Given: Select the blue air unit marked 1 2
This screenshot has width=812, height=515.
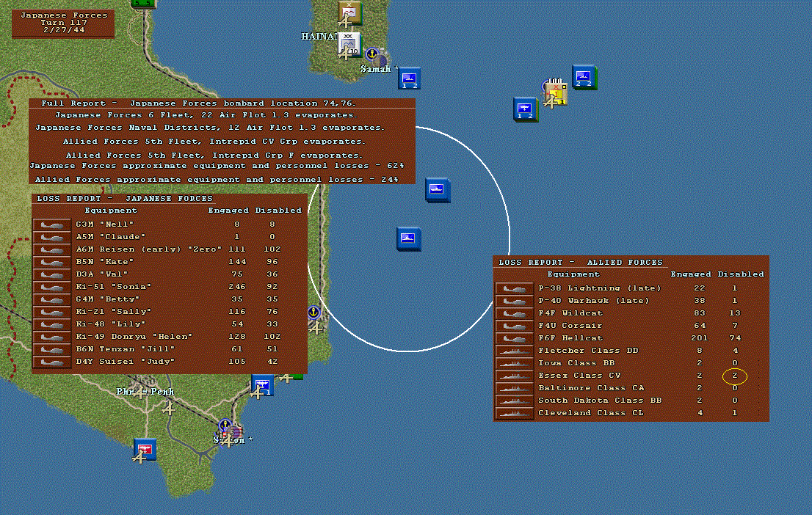Looking at the screenshot, I should click(525, 109).
